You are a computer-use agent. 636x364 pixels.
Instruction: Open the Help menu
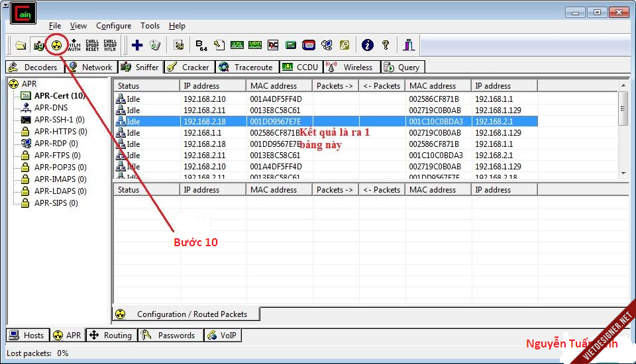click(x=177, y=26)
